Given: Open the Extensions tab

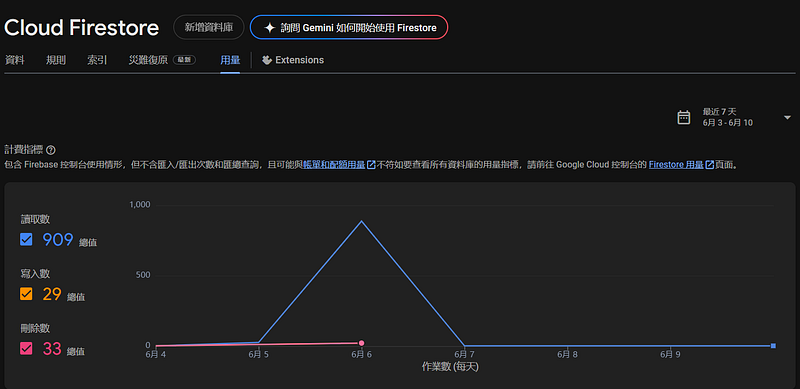Looking at the screenshot, I should 293,60.
